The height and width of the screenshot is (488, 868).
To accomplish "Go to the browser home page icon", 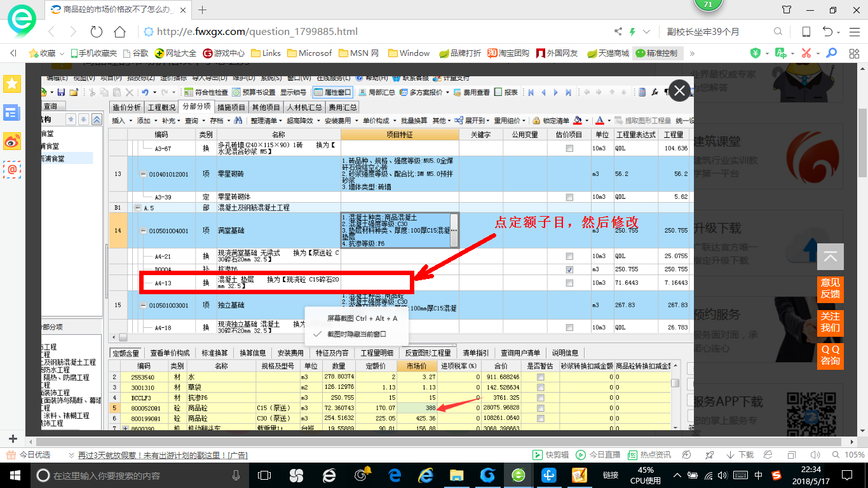I will [x=119, y=32].
